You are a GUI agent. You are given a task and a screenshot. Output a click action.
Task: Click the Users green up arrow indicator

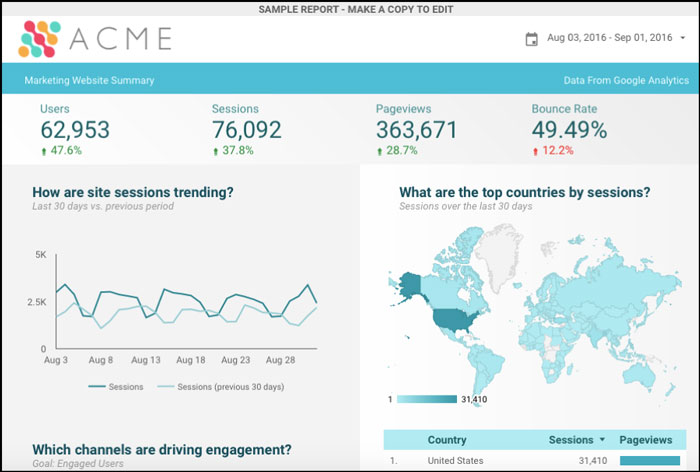tap(44, 151)
